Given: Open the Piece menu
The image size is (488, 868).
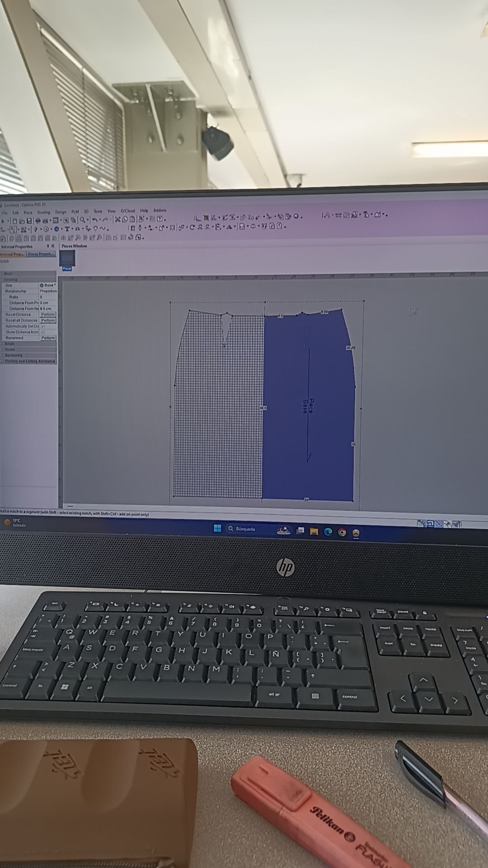Looking at the screenshot, I should [x=28, y=212].
